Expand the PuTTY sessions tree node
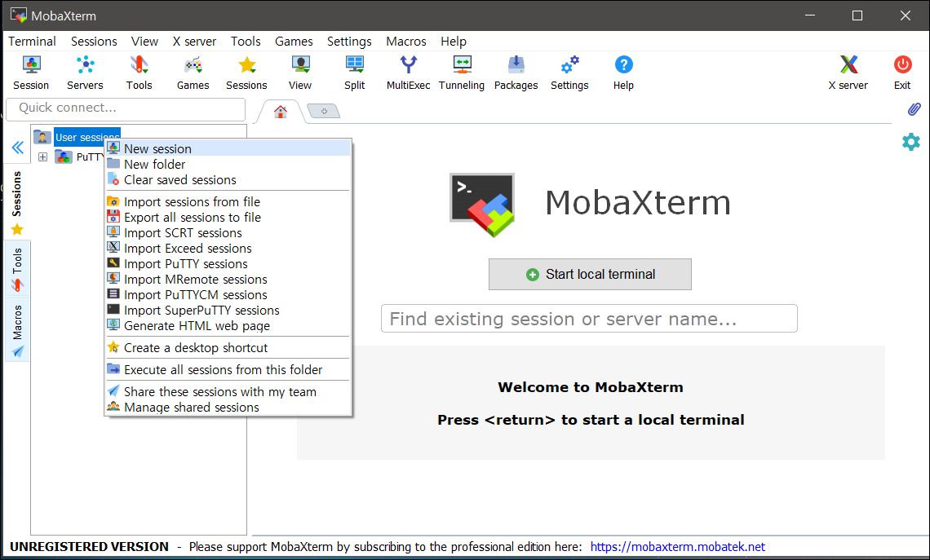This screenshot has width=930, height=560. (x=42, y=157)
